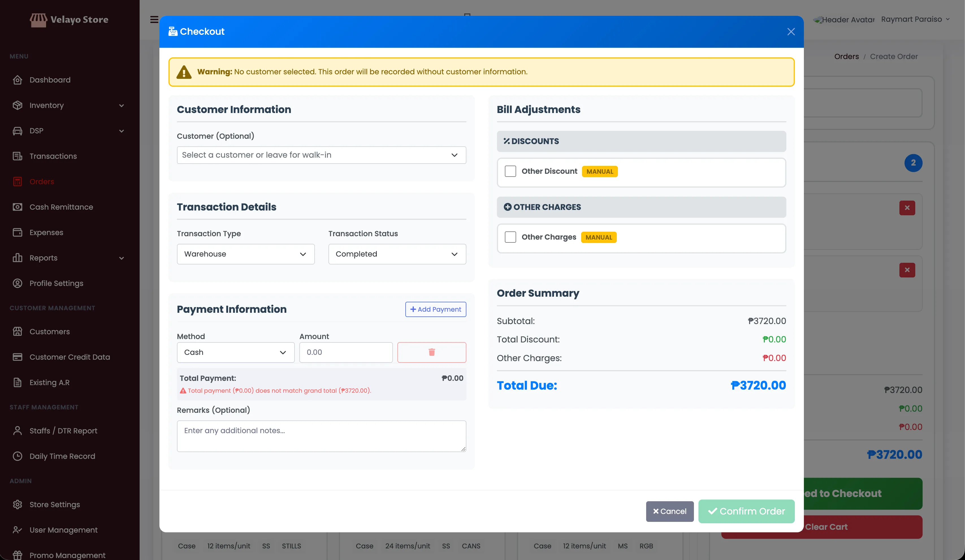The width and height of the screenshot is (965, 560).
Task: Click the Promo Management gift icon
Action: [17, 555]
